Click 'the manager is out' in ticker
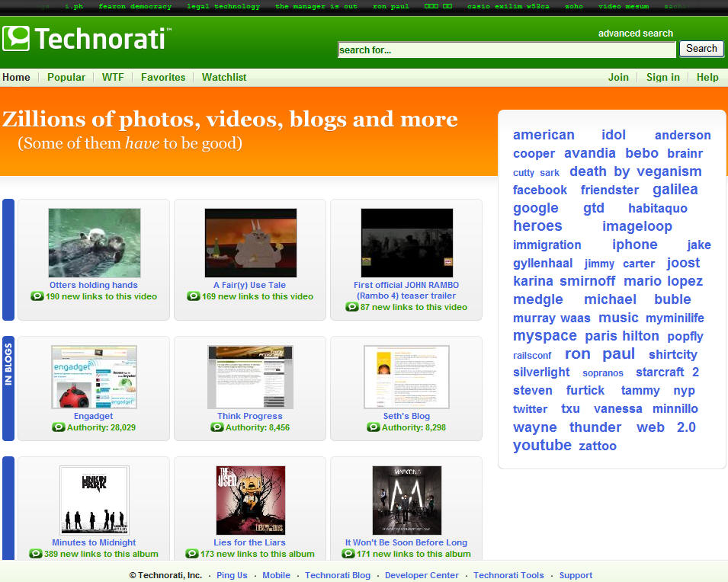The width and height of the screenshot is (728, 582). [316, 7]
